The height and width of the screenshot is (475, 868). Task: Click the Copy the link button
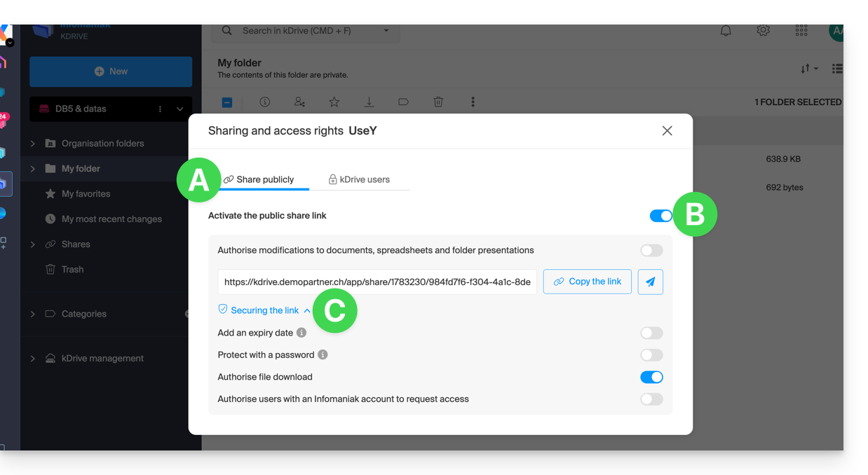click(588, 282)
